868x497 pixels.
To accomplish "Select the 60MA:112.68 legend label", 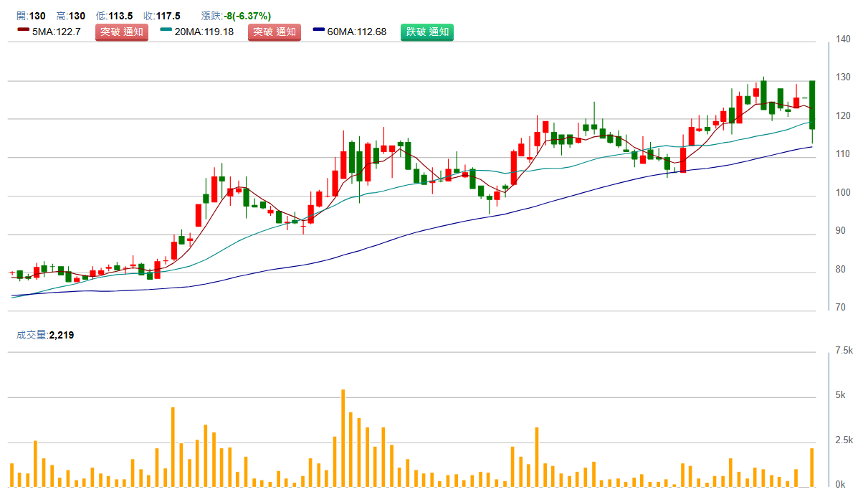I will [356, 32].
